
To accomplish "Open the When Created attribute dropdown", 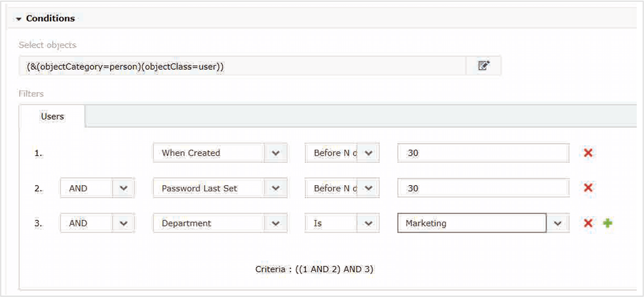I will click(276, 153).
